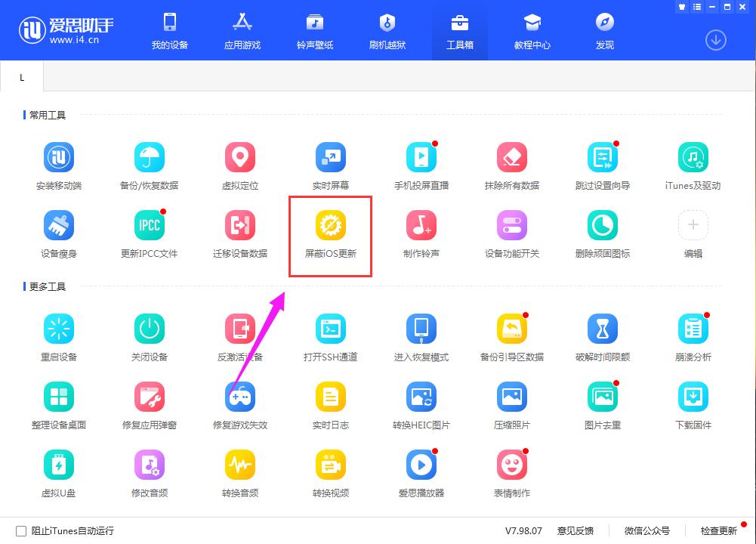Screen dimensions: 756x544
Task: Open the 意见反馈 feedback link
Action: (x=575, y=531)
